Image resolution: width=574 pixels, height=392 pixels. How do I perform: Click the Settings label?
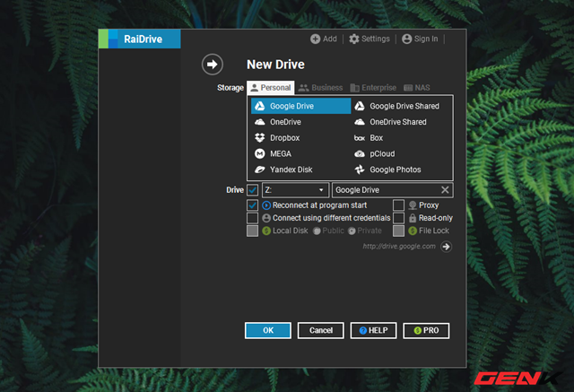376,39
